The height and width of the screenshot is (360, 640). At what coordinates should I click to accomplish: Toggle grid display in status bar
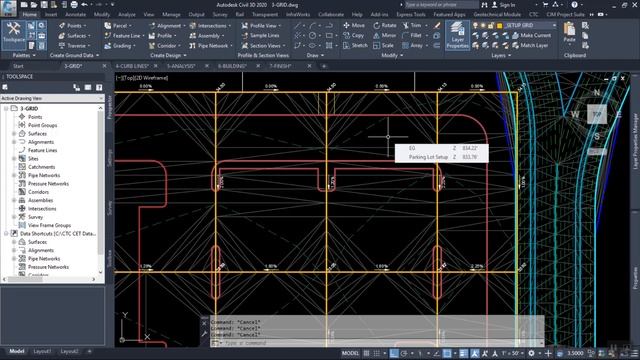[367, 353]
